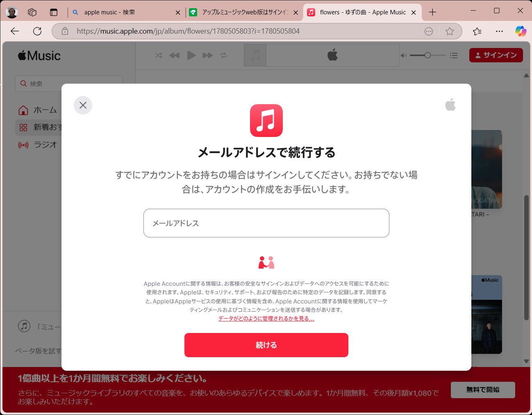The height and width of the screenshot is (415, 532).
Task: Click the サインイン button in the header
Action: [496, 55]
